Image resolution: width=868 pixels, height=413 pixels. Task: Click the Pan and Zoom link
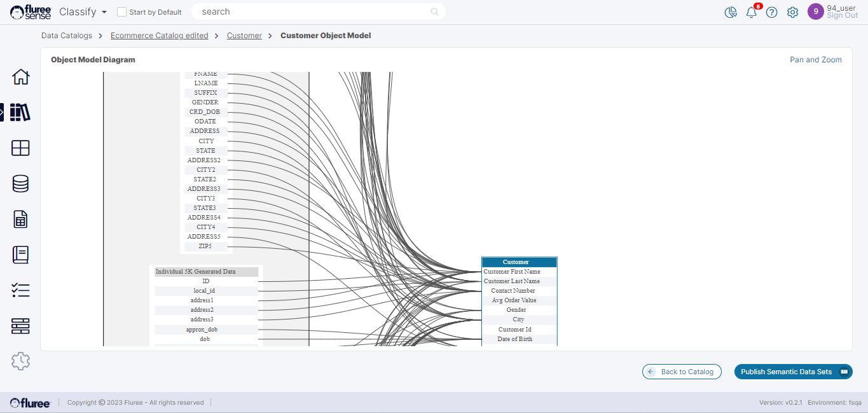[815, 60]
